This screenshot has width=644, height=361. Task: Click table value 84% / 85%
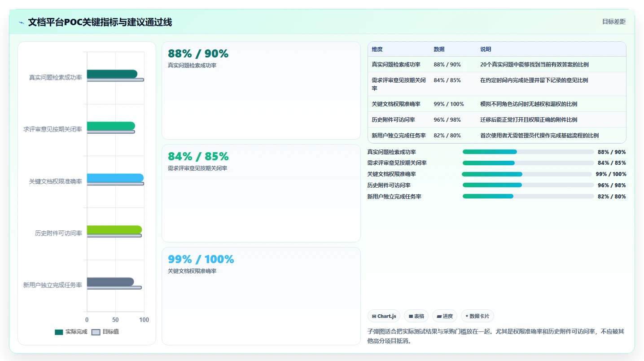(x=447, y=80)
